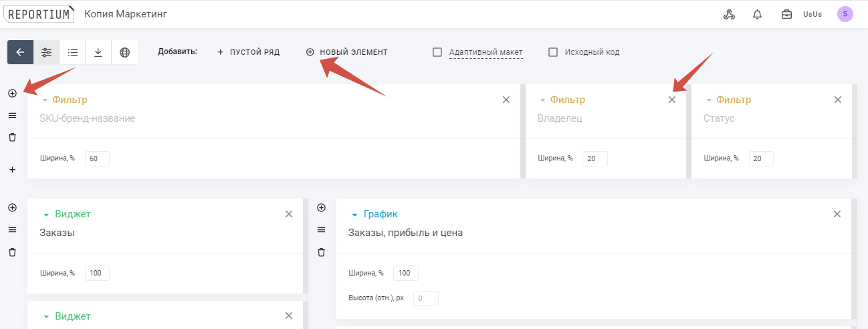This screenshot has width=868, height=329.
Task: Open the user avatar menu
Action: pos(845,14)
